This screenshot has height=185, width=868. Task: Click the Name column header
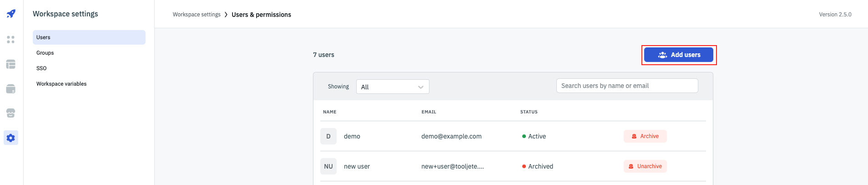[x=330, y=112]
